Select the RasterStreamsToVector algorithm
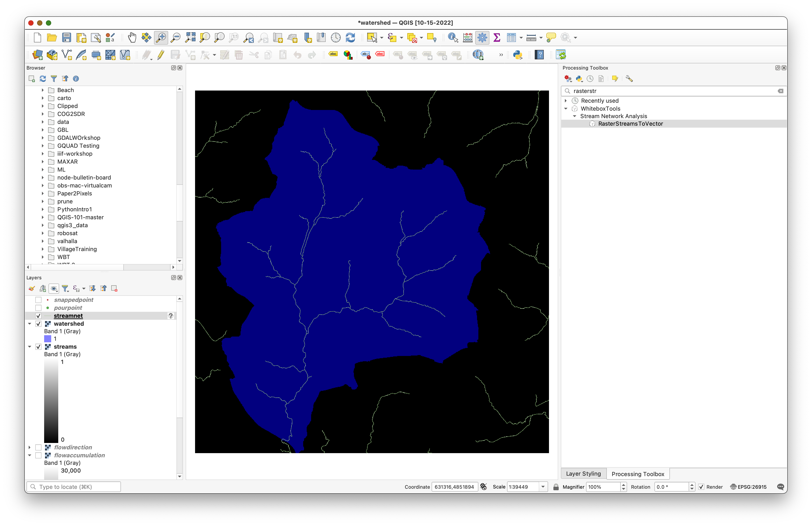812x526 pixels. [630, 124]
